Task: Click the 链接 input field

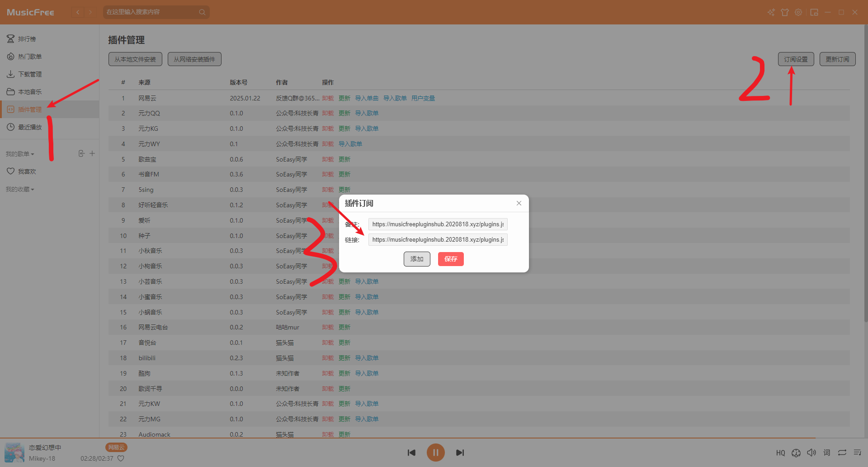Action: (438, 239)
